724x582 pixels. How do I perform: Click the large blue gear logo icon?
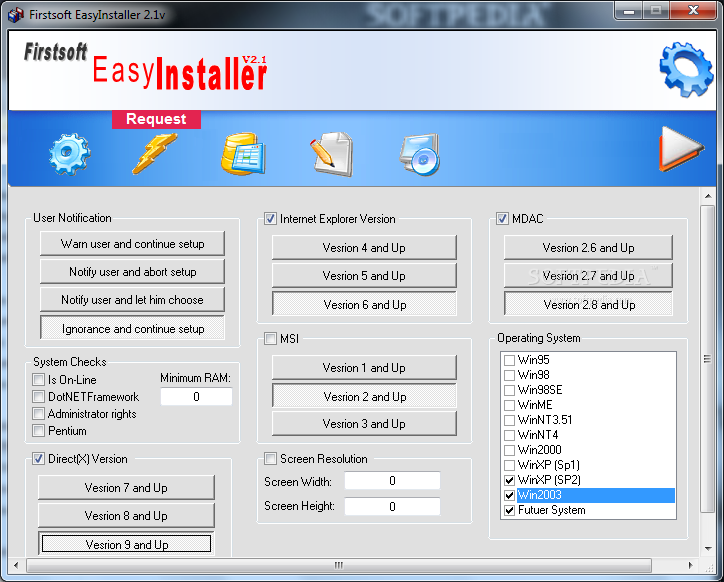pyautogui.click(x=686, y=69)
